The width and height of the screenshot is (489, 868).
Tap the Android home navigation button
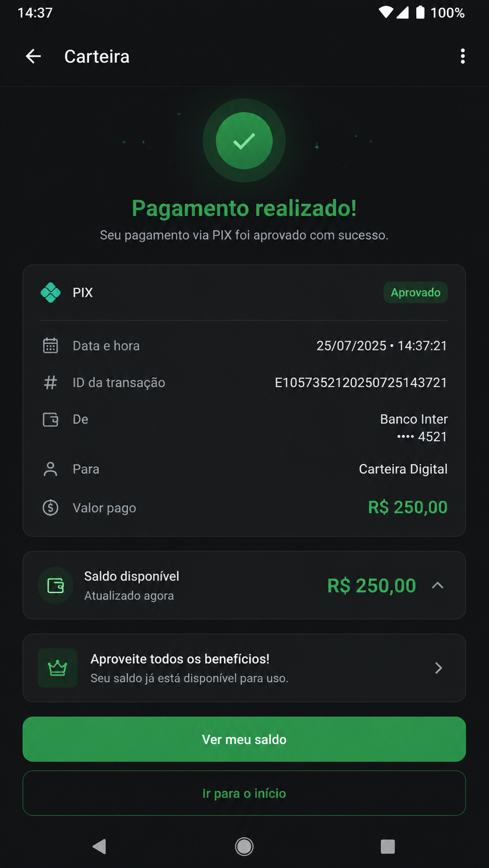244,847
